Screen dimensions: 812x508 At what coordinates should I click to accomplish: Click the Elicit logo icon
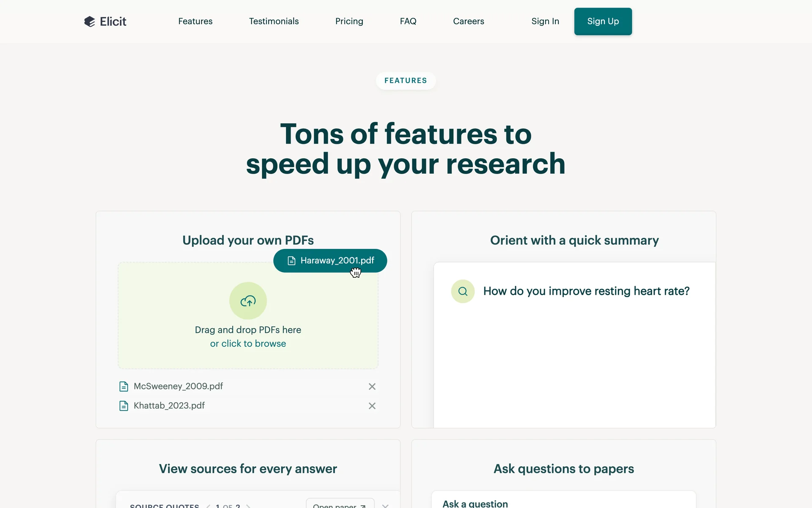[x=89, y=22]
